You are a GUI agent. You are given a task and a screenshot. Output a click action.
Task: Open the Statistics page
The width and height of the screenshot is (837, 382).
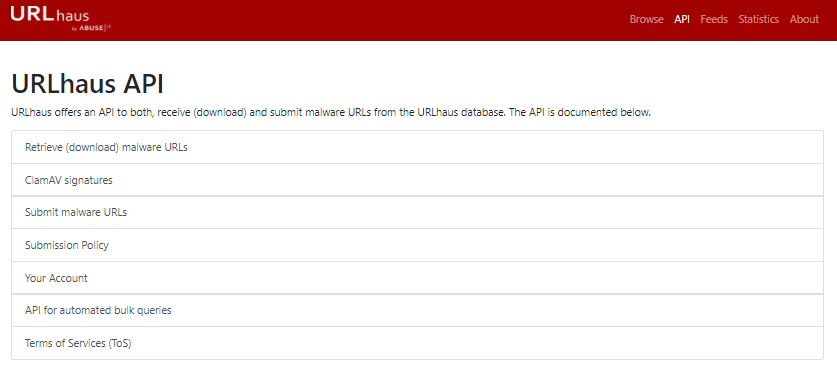(759, 19)
